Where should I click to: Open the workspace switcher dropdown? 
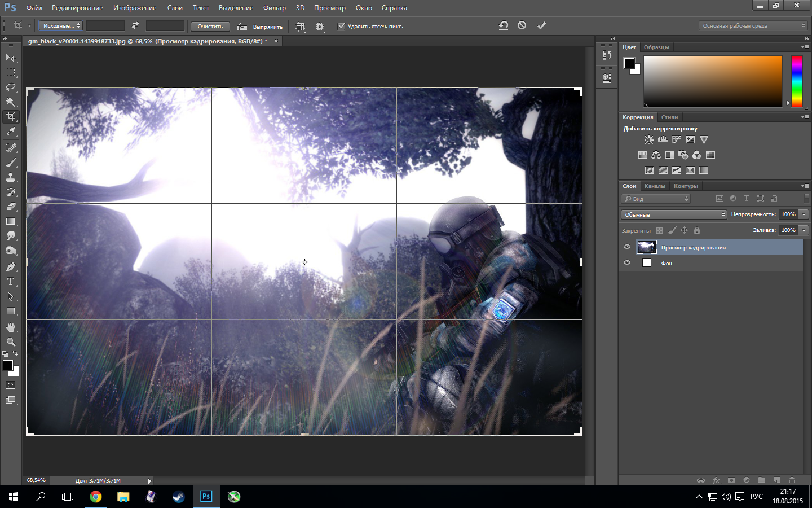pyautogui.click(x=753, y=26)
